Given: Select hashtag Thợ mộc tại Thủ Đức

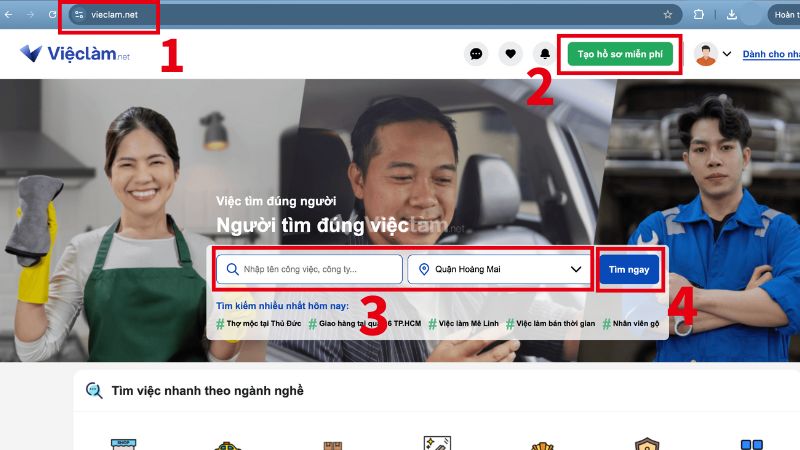Looking at the screenshot, I should [259, 323].
